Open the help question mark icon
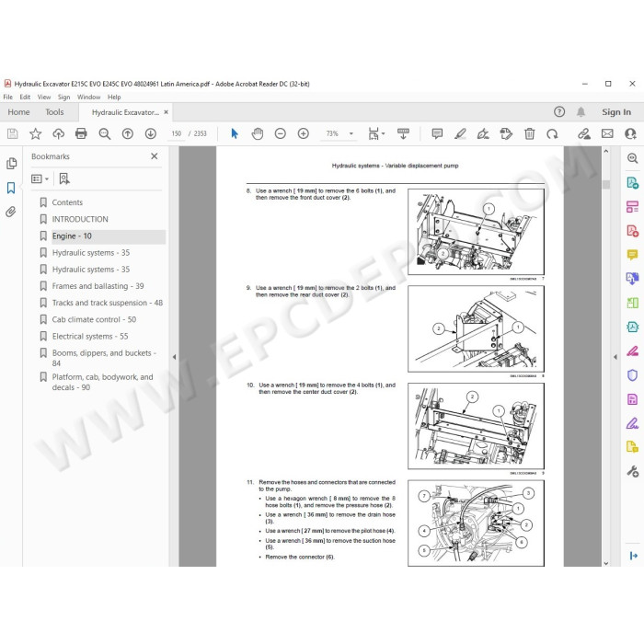The height and width of the screenshot is (644, 644). (559, 111)
